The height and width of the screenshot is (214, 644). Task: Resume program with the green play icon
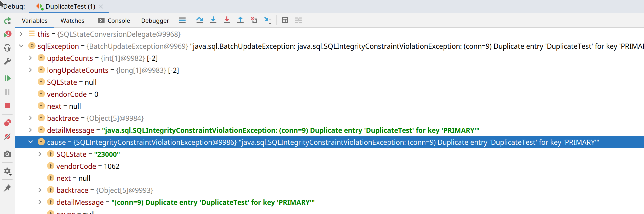coord(7,78)
